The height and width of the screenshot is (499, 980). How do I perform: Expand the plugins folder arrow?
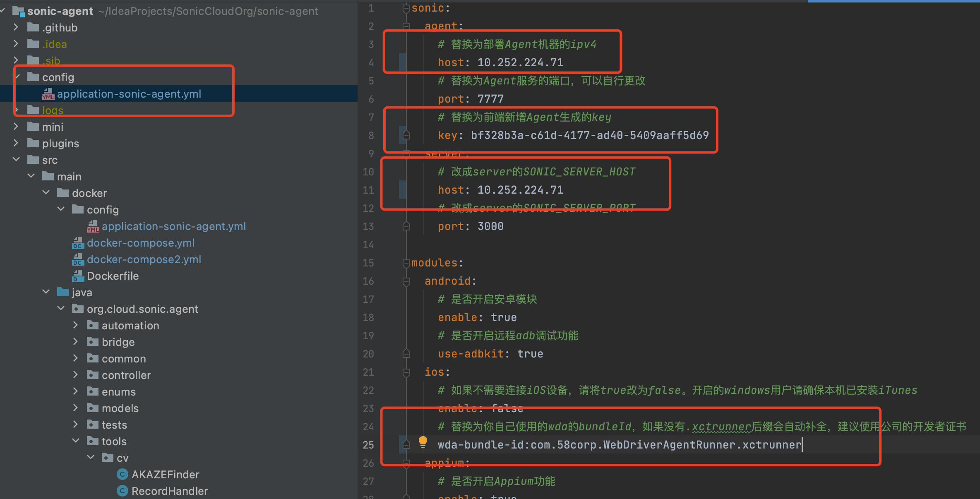point(16,143)
